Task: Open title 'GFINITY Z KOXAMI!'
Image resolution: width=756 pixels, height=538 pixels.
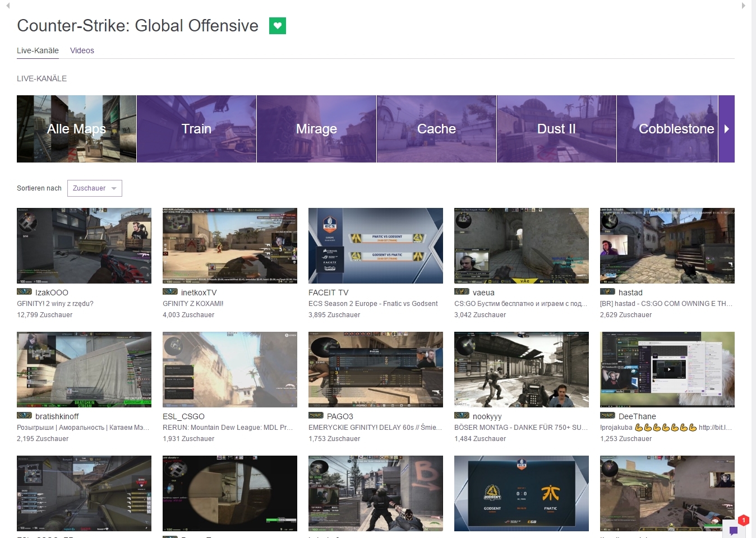Action: point(193,304)
